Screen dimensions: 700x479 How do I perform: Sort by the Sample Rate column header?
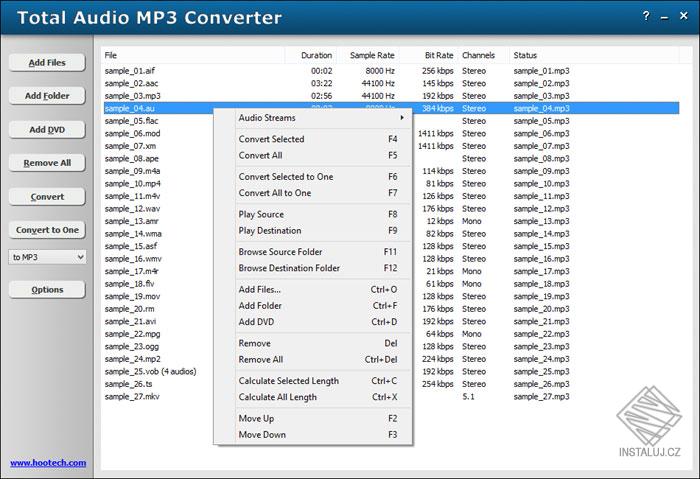pos(369,55)
